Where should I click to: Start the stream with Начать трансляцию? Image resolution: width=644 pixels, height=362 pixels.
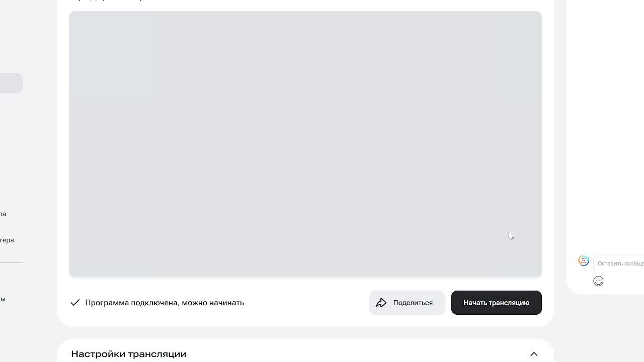497,303
